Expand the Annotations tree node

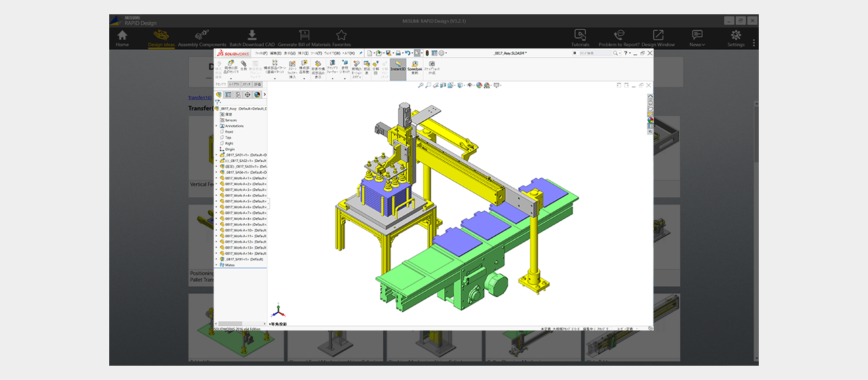(x=217, y=126)
